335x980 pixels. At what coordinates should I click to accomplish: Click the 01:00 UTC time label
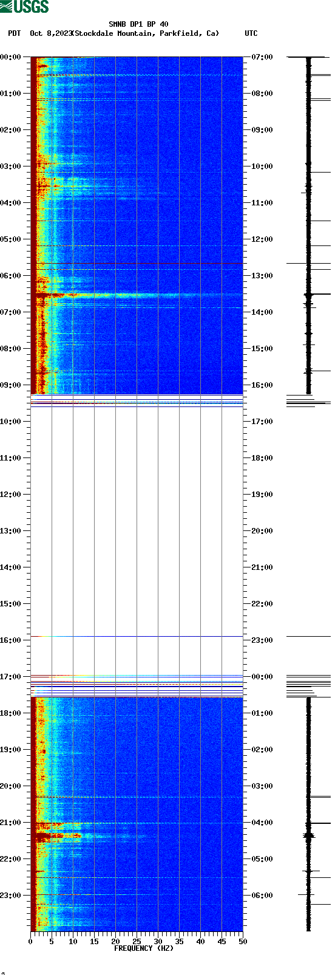tap(262, 713)
